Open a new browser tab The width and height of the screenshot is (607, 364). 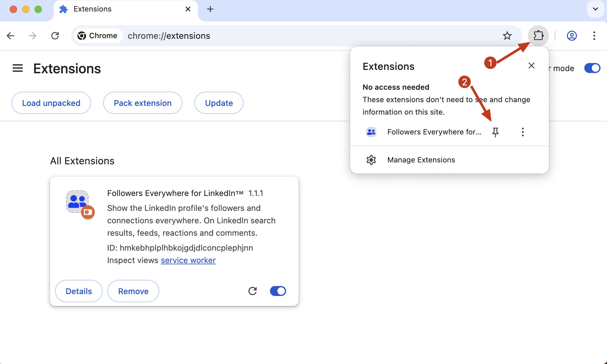point(210,9)
